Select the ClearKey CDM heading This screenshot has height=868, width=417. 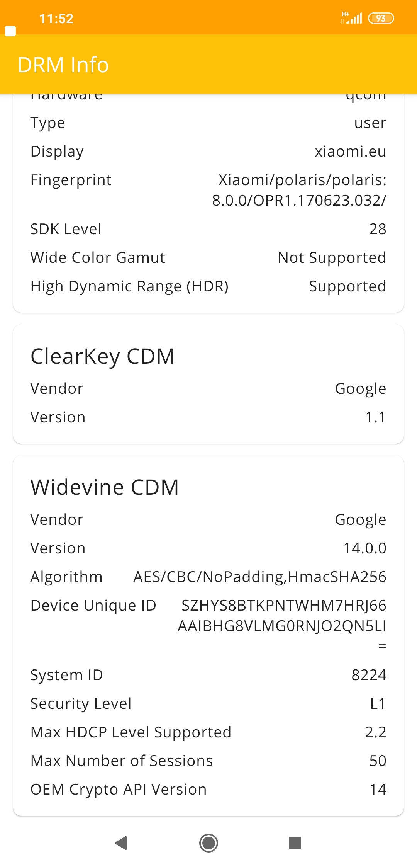tap(102, 356)
